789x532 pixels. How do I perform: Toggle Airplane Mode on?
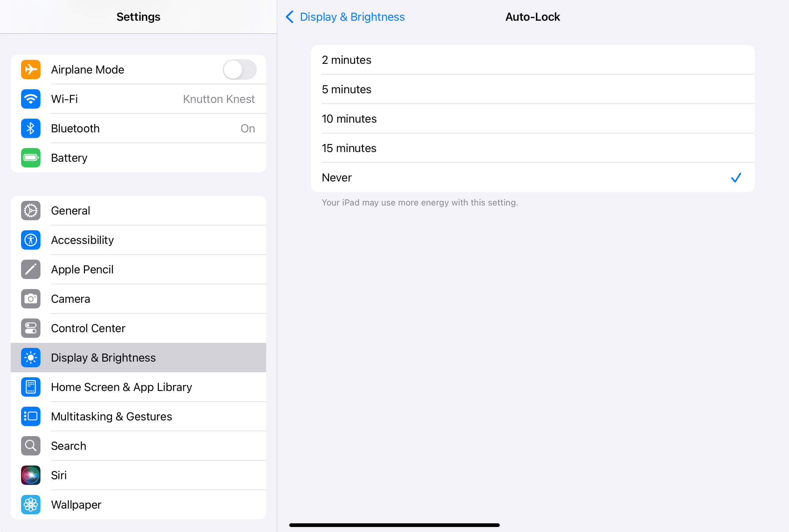(239, 70)
